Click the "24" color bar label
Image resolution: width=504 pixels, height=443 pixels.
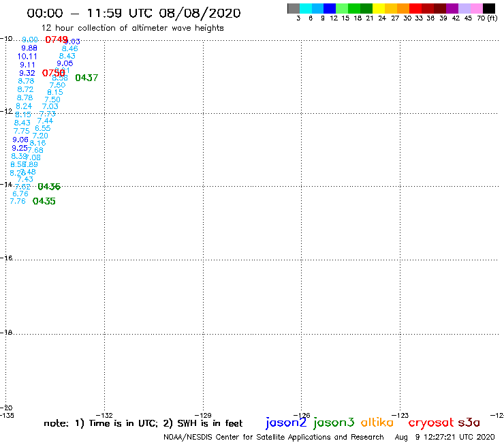[x=382, y=18]
